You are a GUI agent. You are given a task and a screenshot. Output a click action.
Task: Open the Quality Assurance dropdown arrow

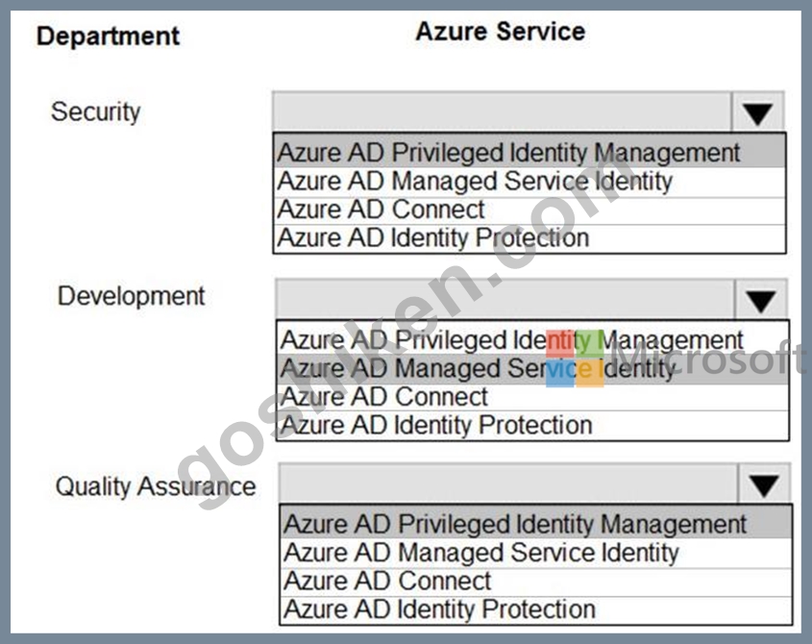click(x=764, y=484)
